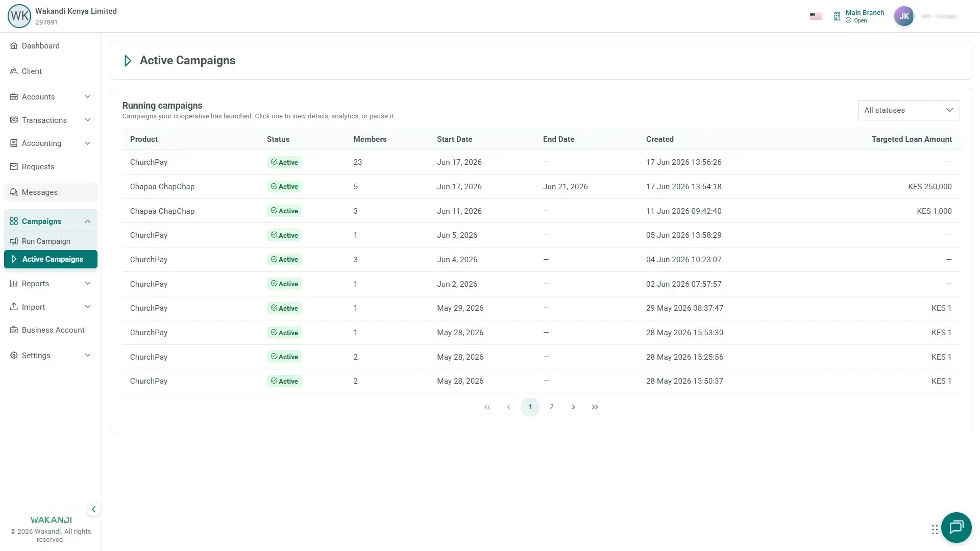980x551 pixels.
Task: Open the Chapaa ChapChap campaign starting Jun 11, 2026
Action: click(541, 211)
